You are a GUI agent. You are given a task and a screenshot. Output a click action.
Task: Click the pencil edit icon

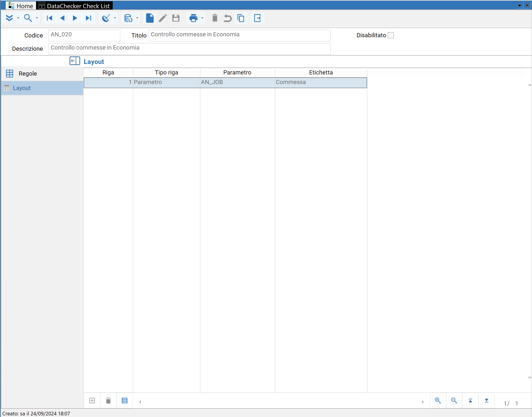click(163, 18)
